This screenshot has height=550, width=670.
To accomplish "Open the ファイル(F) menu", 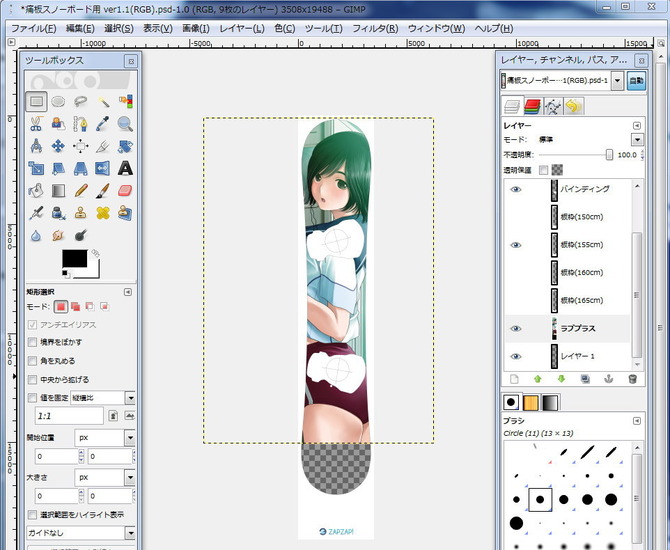I will pos(33,29).
